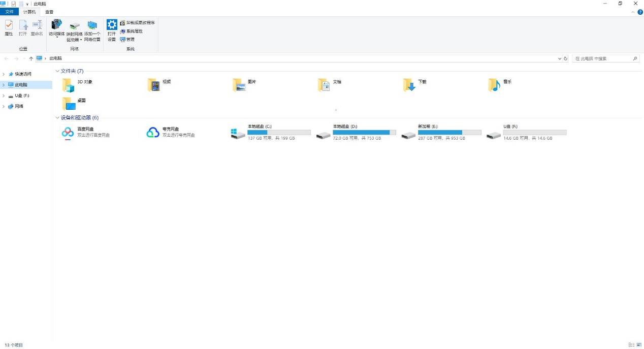
Task: Collapse the 文件夹 (7) group
Action: point(57,71)
